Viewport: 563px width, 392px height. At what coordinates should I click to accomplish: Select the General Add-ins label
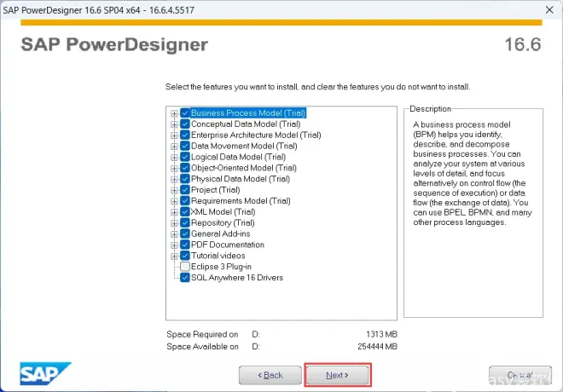coord(220,233)
